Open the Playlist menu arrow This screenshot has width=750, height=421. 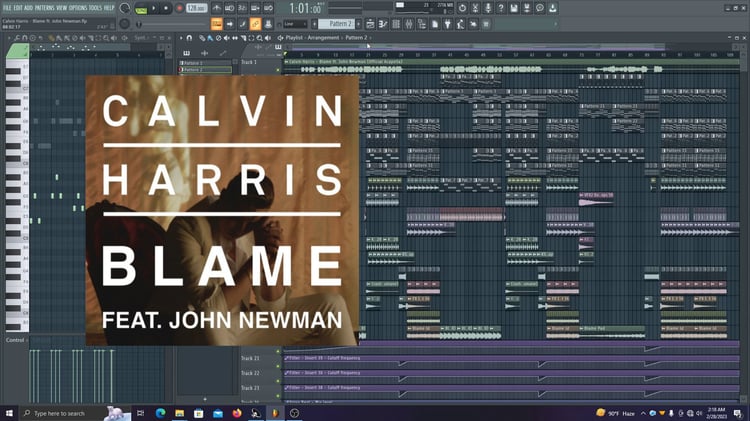[181, 38]
